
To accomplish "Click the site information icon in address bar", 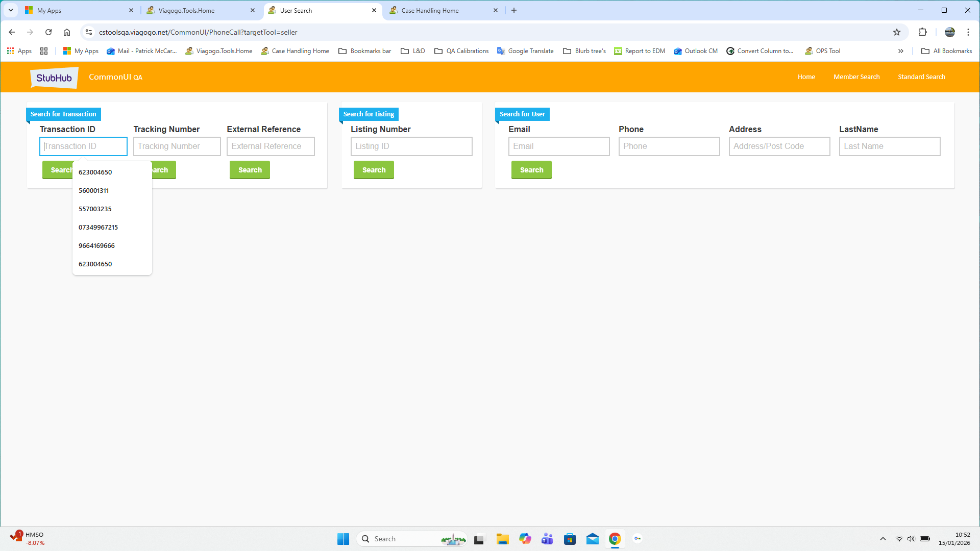I will (x=88, y=32).
